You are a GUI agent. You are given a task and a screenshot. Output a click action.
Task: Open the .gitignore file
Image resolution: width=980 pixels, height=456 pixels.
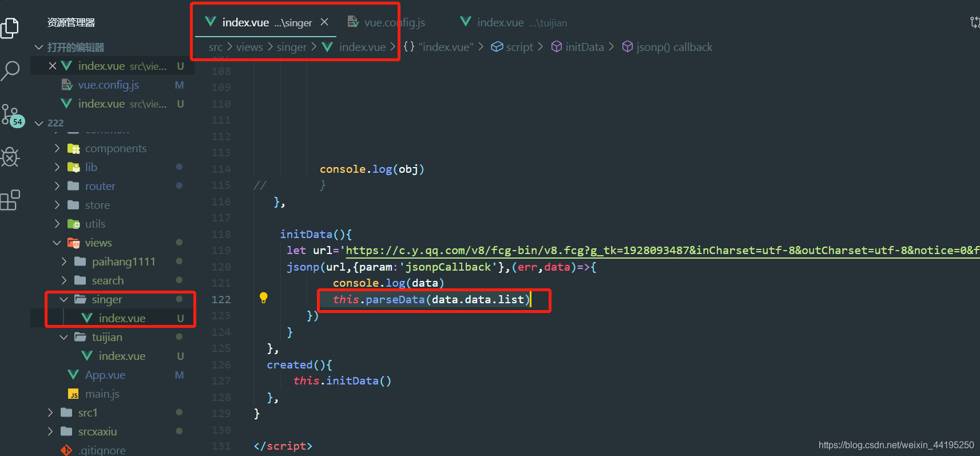(102, 450)
